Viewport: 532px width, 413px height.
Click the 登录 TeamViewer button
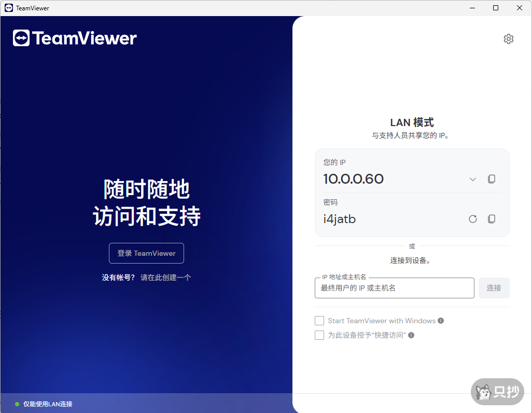click(147, 253)
